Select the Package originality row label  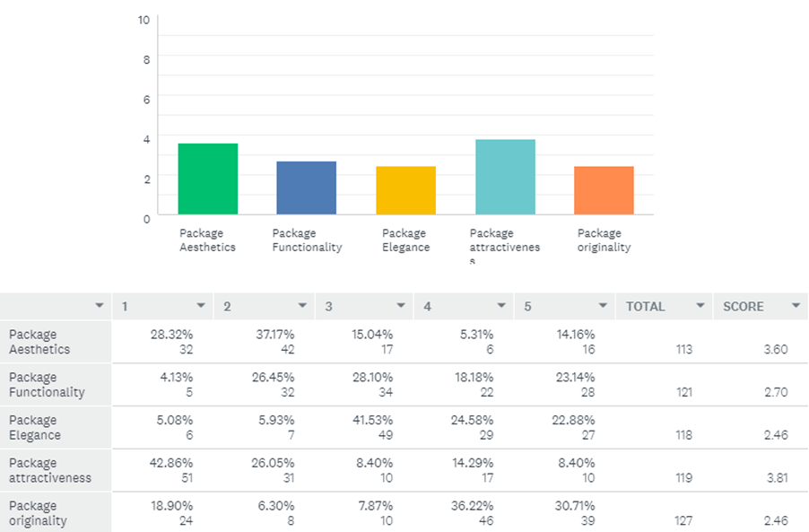tap(37, 513)
